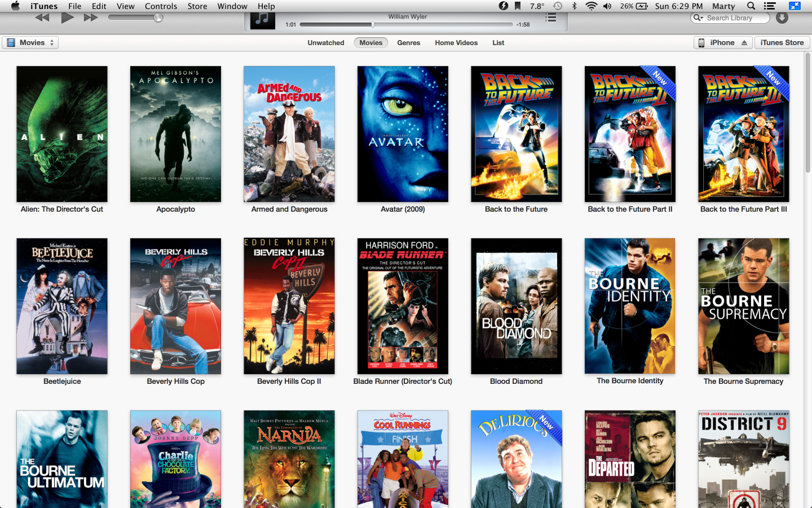Select the Blood Diamond poster
Screen dimensions: 812x508
tap(517, 306)
